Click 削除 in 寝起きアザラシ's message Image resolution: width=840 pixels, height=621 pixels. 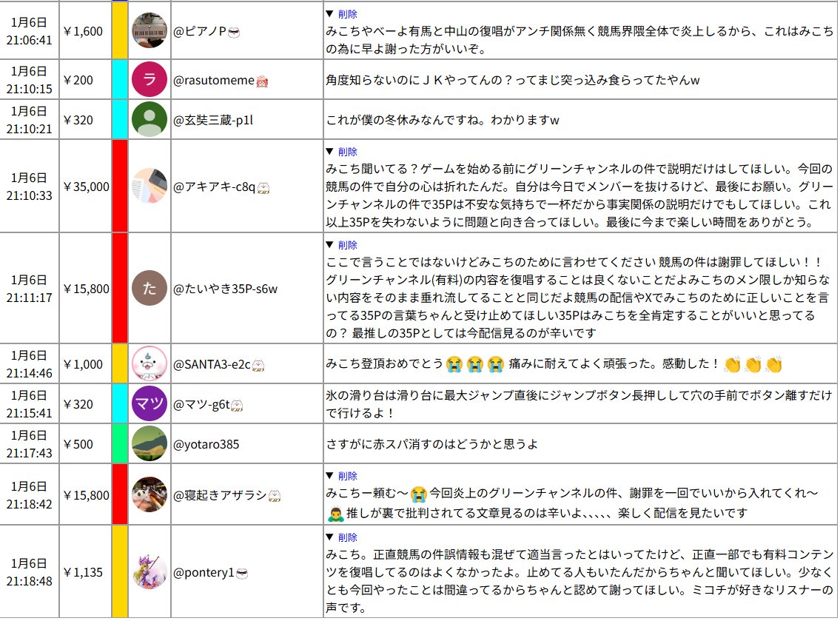click(x=347, y=476)
